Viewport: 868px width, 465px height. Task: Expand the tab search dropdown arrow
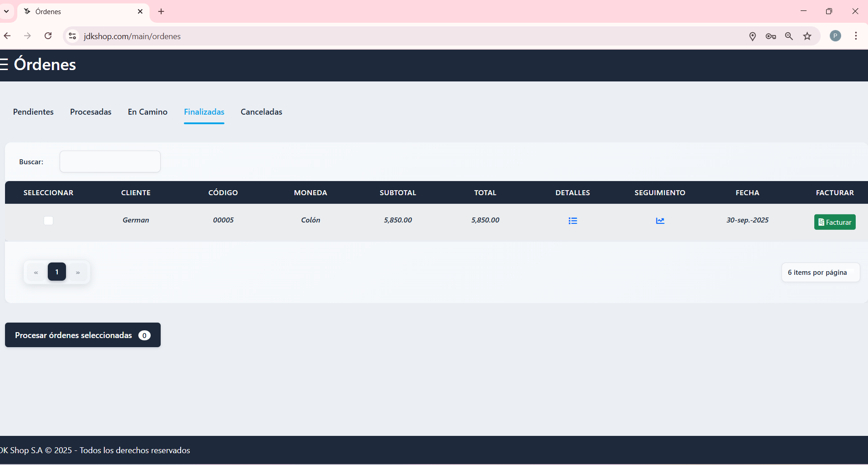coord(6,11)
